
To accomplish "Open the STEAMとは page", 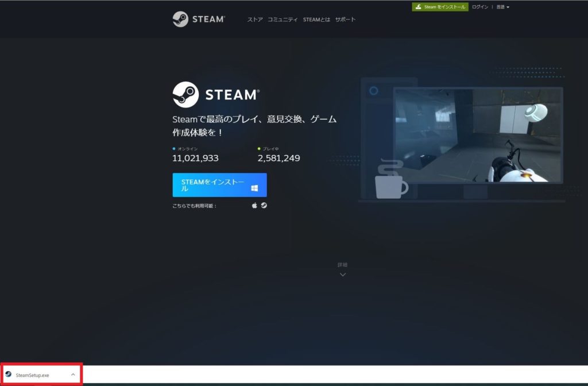I will pyautogui.click(x=316, y=20).
